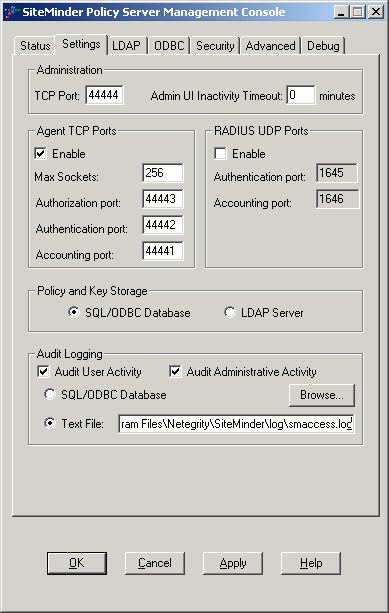Viewport: 389px width, 613px height.
Task: Maximize the Management Console window
Action: 357,12
